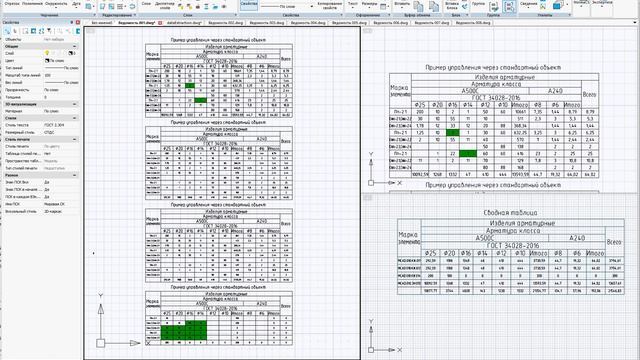Switch to the Ведомость 007.dwg tab
The width and height of the screenshot is (640, 360).
(x=431, y=23)
